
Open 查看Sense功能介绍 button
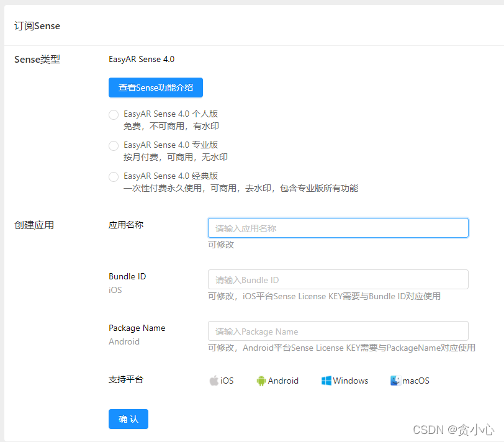pos(156,88)
